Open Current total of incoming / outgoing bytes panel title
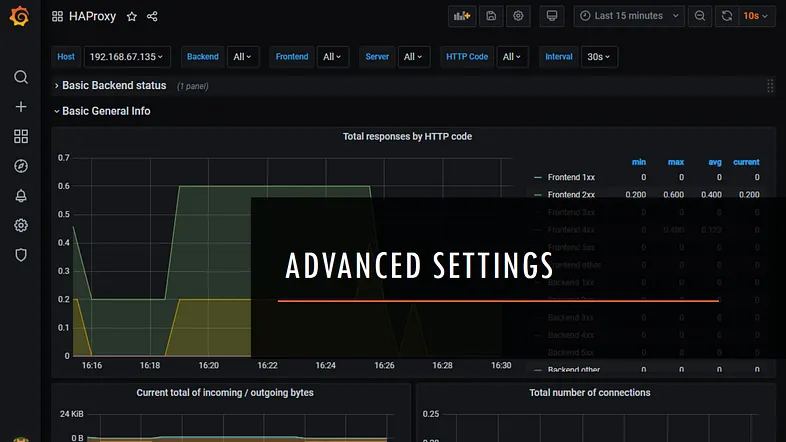This screenshot has height=442, width=786. [225, 392]
